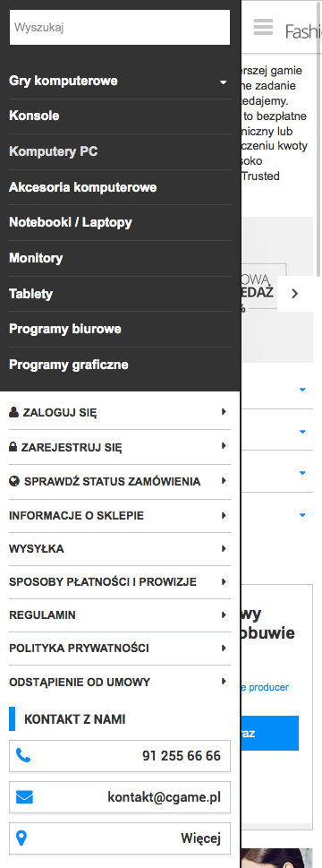Expand the Wysyłka row arrow
This screenshot has width=322, height=868.
point(224,549)
